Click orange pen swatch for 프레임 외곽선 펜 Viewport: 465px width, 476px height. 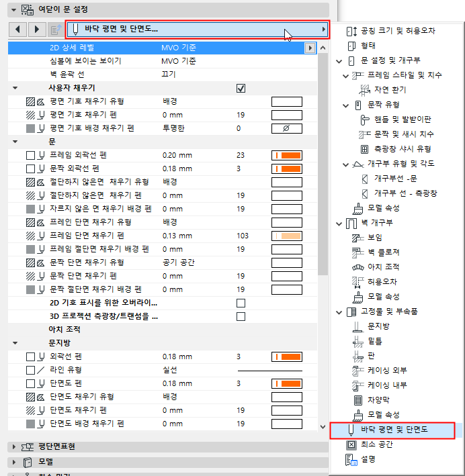click(287, 156)
